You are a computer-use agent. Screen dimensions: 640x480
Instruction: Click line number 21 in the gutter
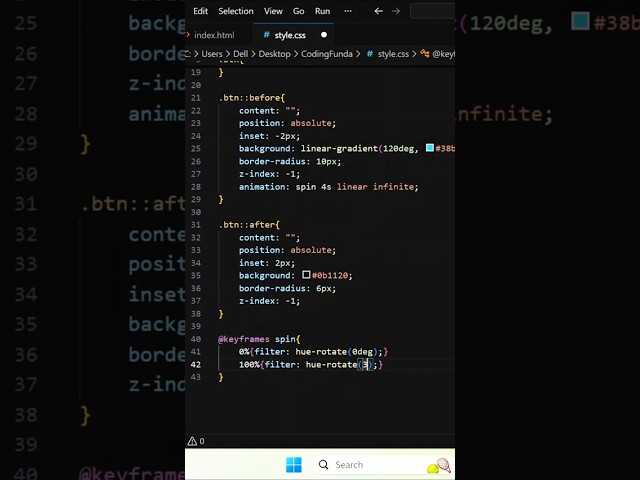(196, 98)
